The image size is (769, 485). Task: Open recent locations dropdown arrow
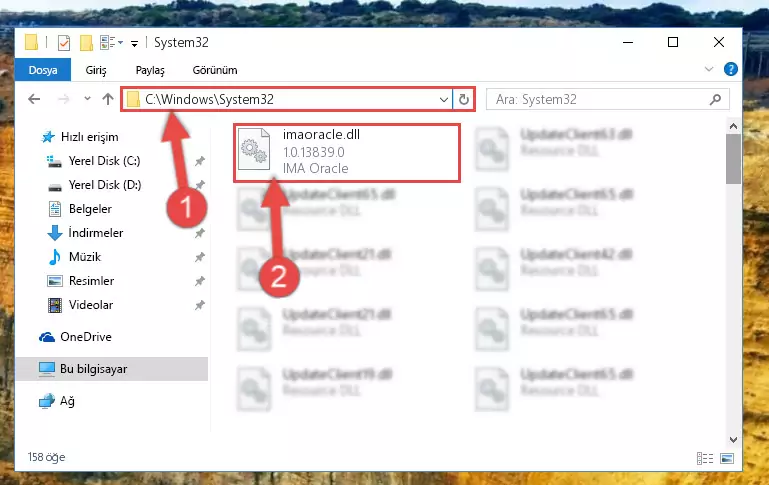87,99
